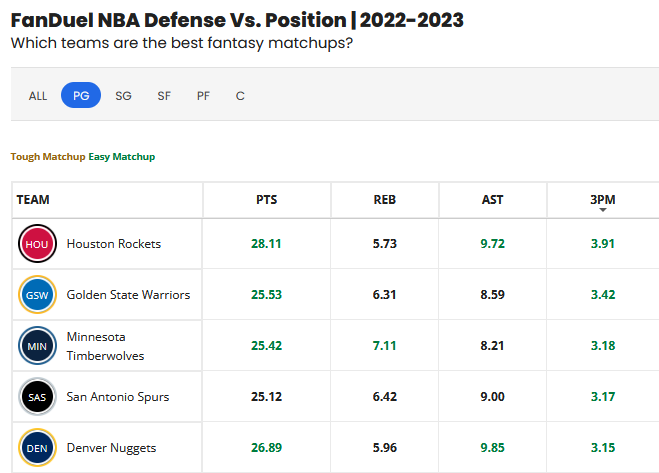
Task: Click the Easy Matchup legend label
Action: 122,157
